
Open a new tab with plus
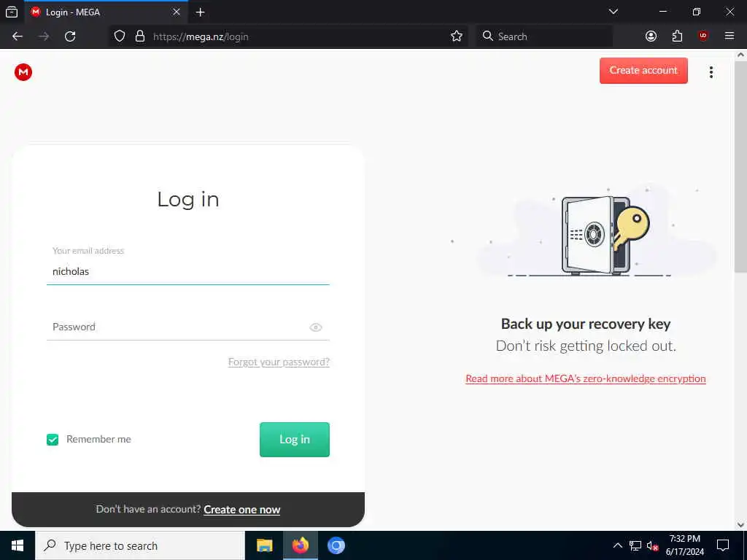pos(201,12)
